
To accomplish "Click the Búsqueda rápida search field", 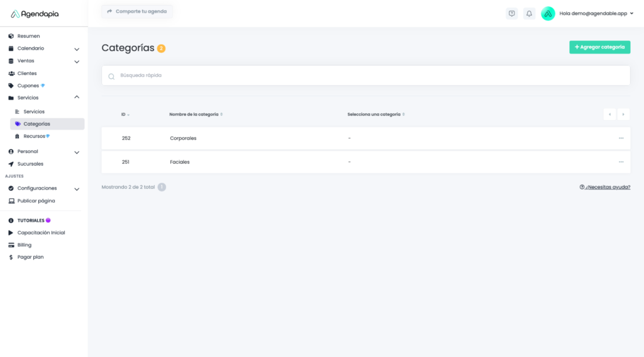I will pos(365,76).
